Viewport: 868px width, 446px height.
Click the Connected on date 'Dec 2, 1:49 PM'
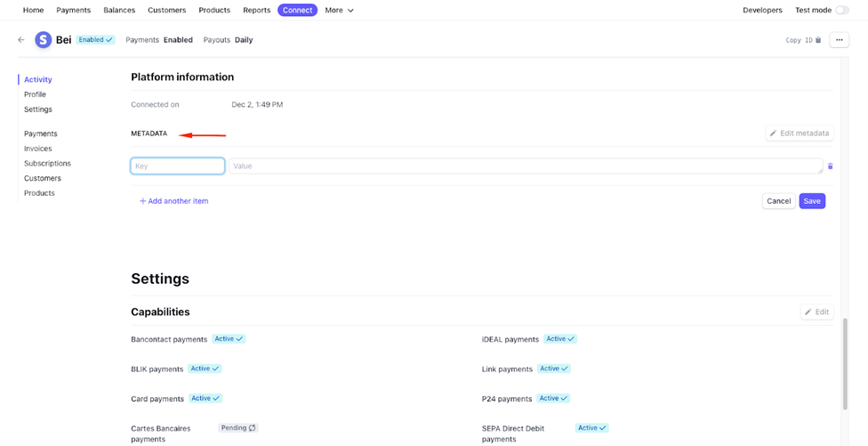(x=257, y=105)
